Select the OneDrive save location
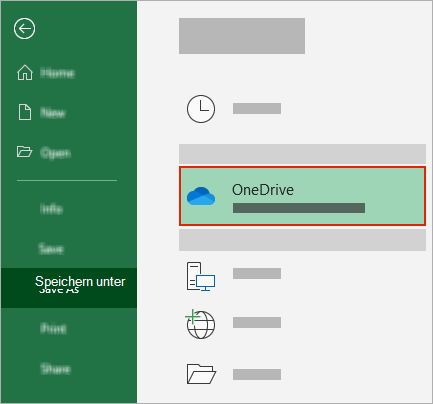Viewport: 433px width, 404px height. 302,196
